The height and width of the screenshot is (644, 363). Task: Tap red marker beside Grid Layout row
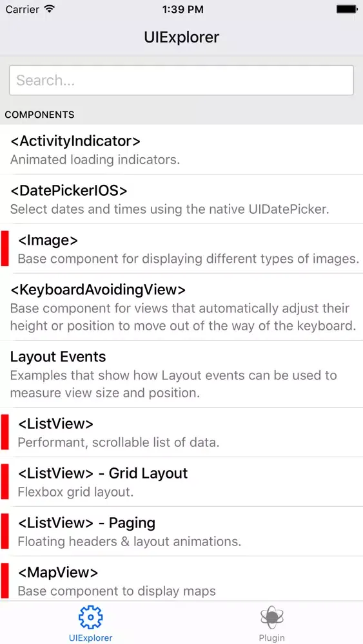(5, 481)
